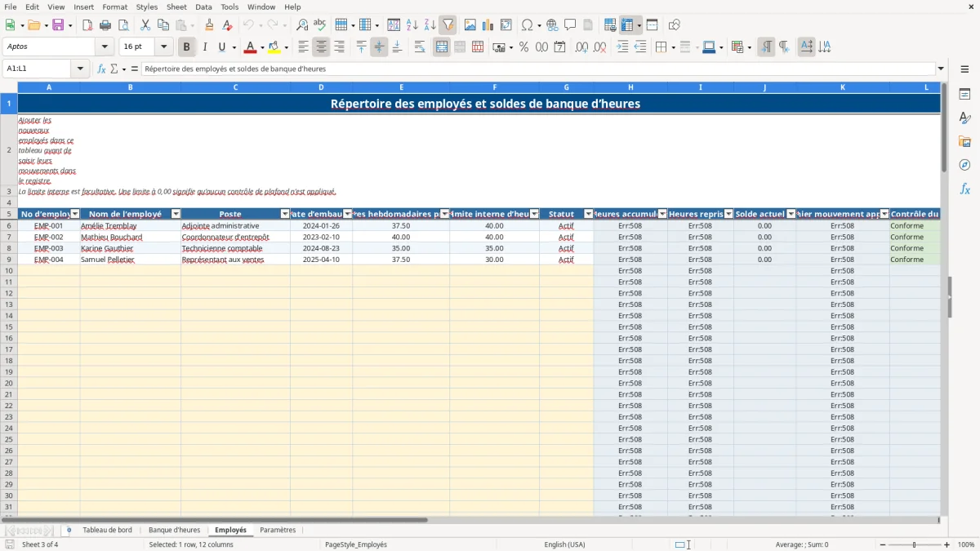
Task: Switch to Banque d'heures sheet tab
Action: click(x=174, y=530)
